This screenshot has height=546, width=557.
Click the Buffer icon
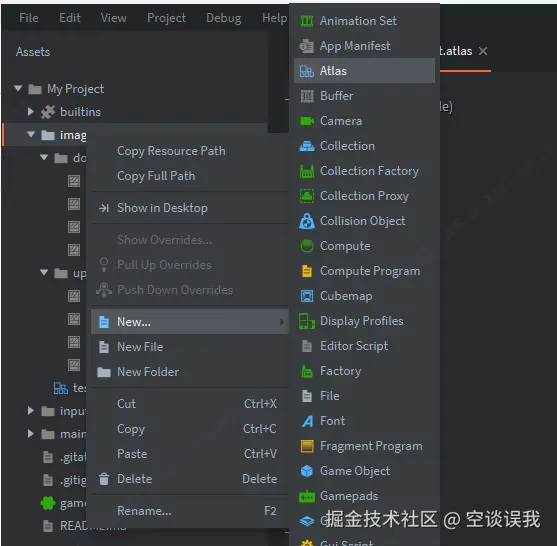[307, 96]
